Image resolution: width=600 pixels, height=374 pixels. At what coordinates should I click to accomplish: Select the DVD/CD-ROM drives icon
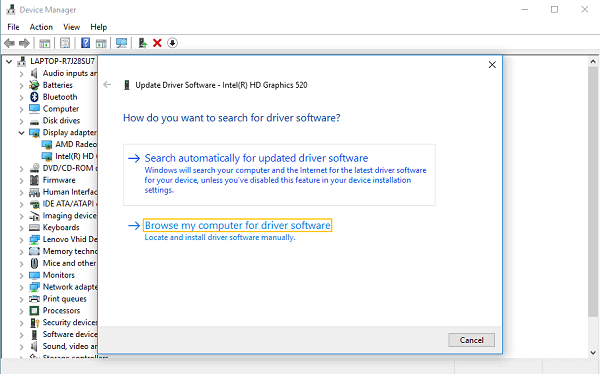[x=34, y=168]
